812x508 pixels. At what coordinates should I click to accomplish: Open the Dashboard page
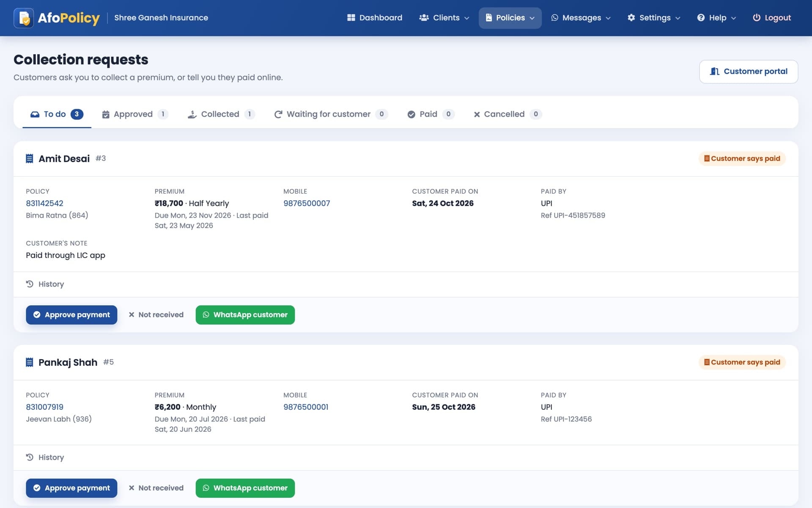374,18
